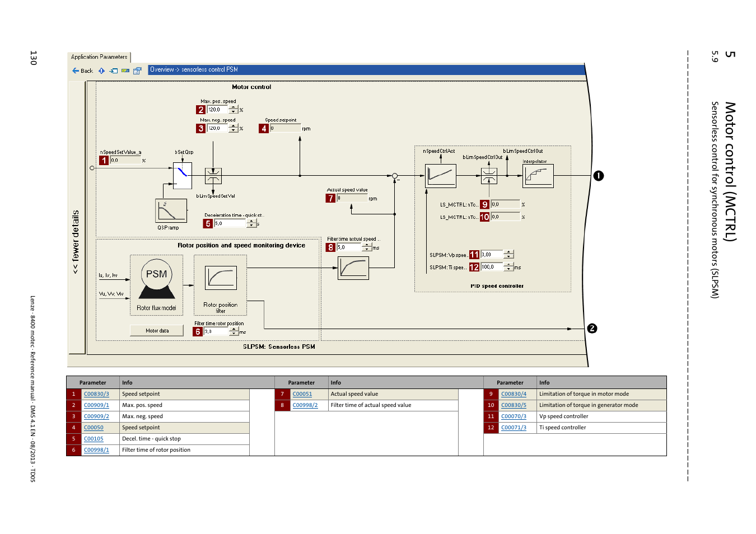This screenshot has width=756, height=534.
Task: Go back using the Back arrow
Action: coord(82,71)
